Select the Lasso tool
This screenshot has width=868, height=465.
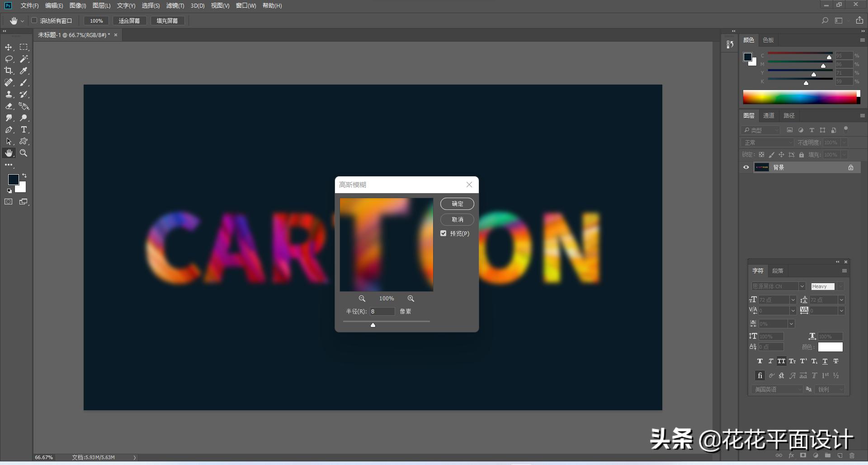[9, 59]
